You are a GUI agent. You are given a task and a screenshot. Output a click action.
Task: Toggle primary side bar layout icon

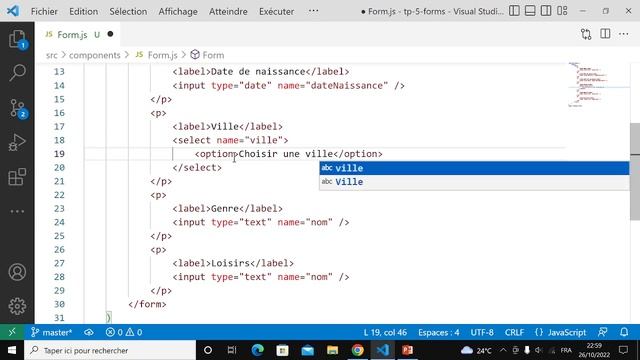[514, 11]
